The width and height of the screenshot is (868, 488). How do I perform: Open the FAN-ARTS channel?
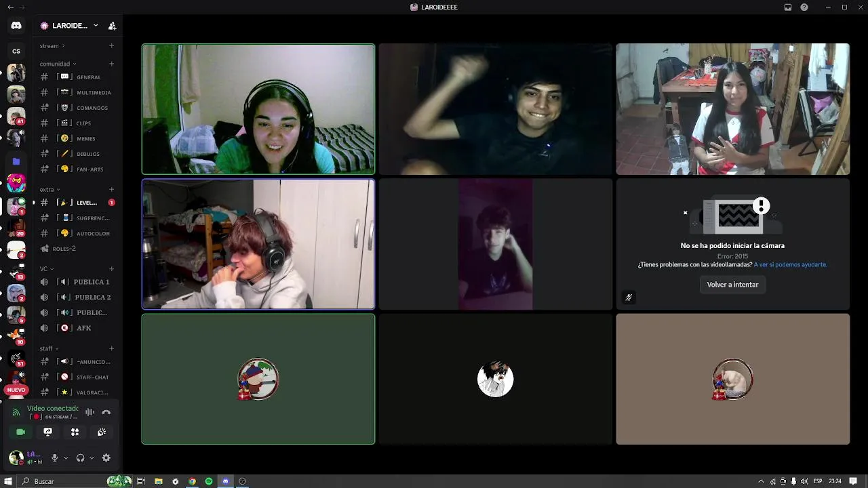[77, 169]
